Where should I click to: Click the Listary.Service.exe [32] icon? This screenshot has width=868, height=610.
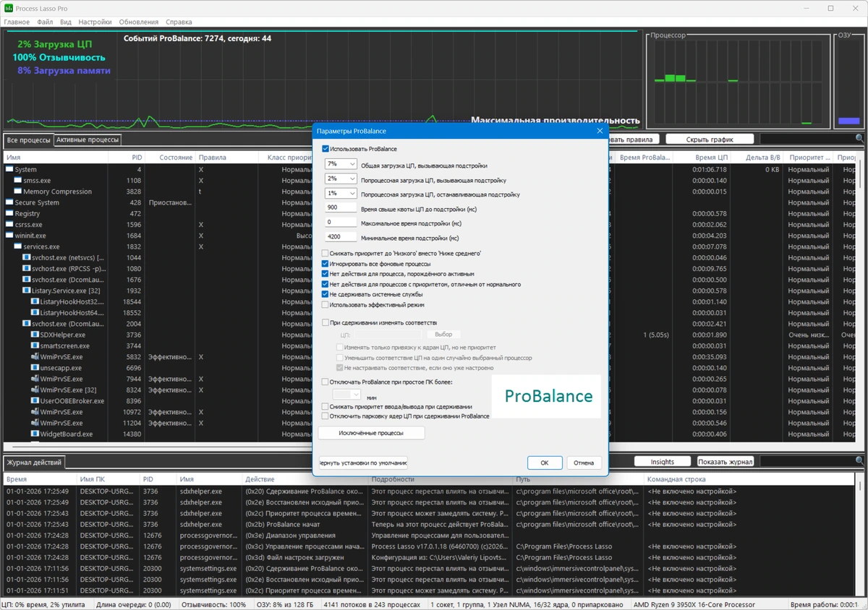[x=26, y=291]
